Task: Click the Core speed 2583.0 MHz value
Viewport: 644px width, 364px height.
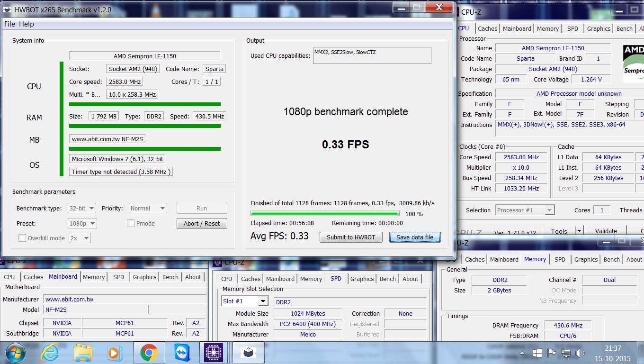Action: 125,82
